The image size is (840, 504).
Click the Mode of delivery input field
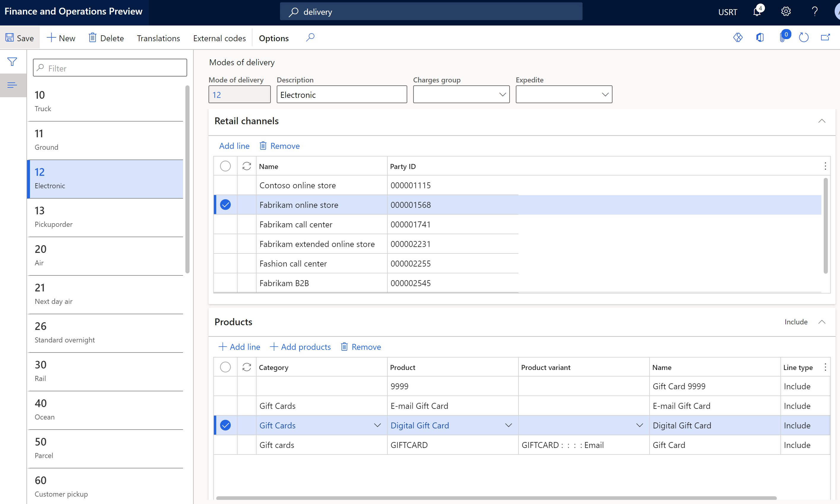(239, 94)
